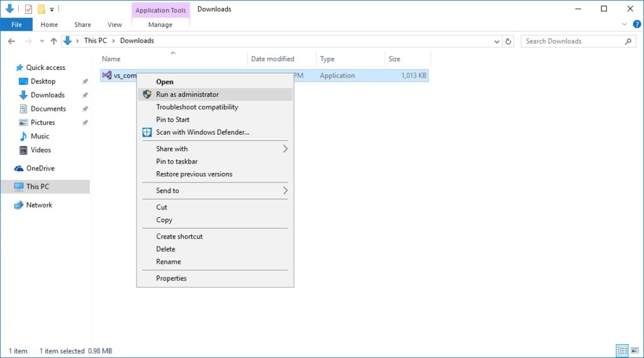
Task: Open the recent locations dropdown arrow
Action: (x=42, y=41)
